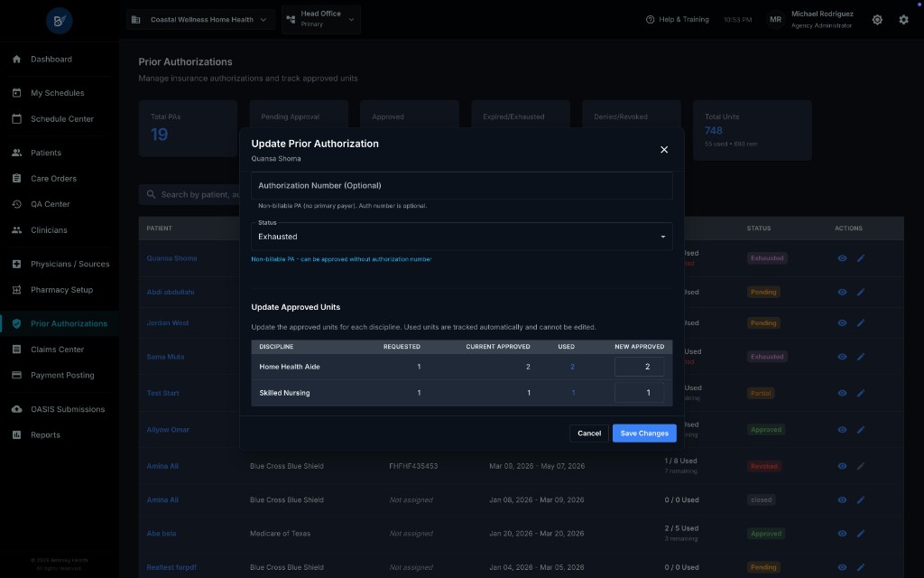This screenshot has height=578, width=924.
Task: Click the Partial status badge for Test Start
Action: [x=761, y=393]
